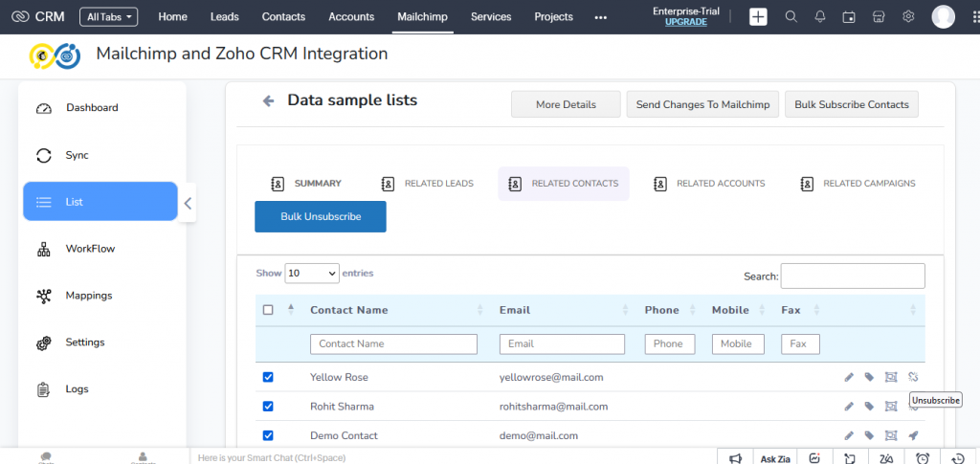The image size is (980, 464).
Task: Click Bulk Subscribe Contacts button
Action: coord(852,104)
